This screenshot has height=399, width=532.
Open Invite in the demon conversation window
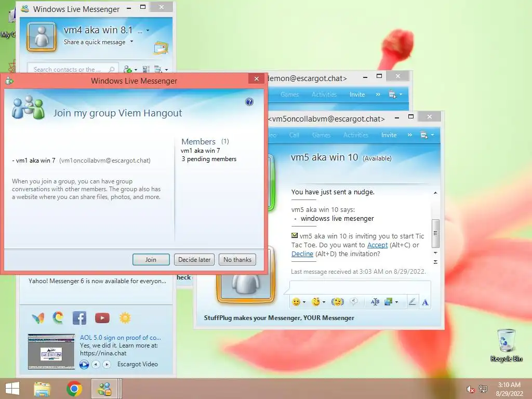point(357,95)
